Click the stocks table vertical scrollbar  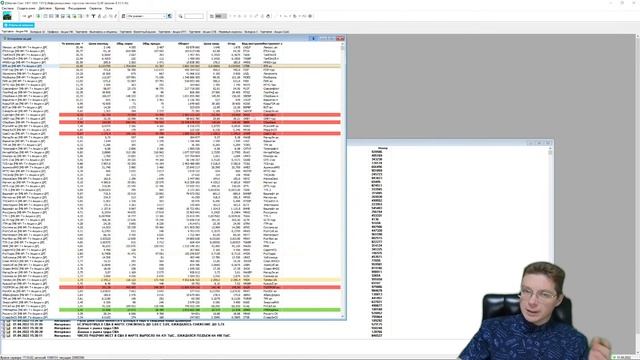pos(342,180)
